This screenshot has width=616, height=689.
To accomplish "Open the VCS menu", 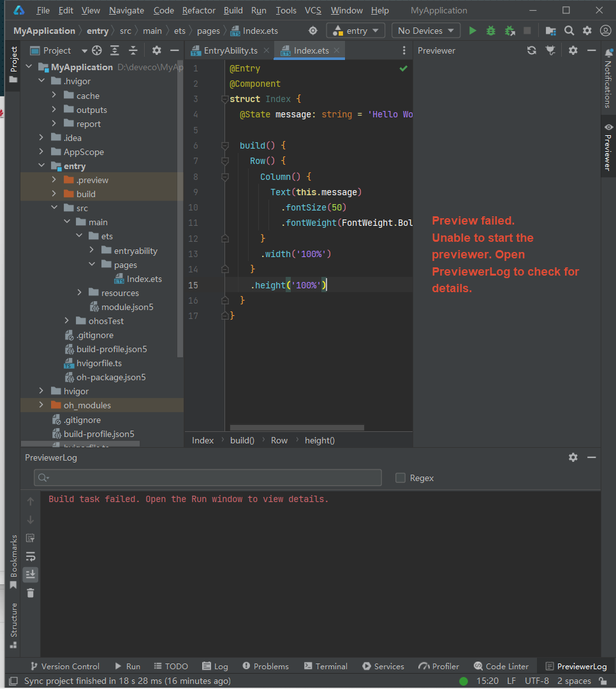I will click(x=313, y=10).
